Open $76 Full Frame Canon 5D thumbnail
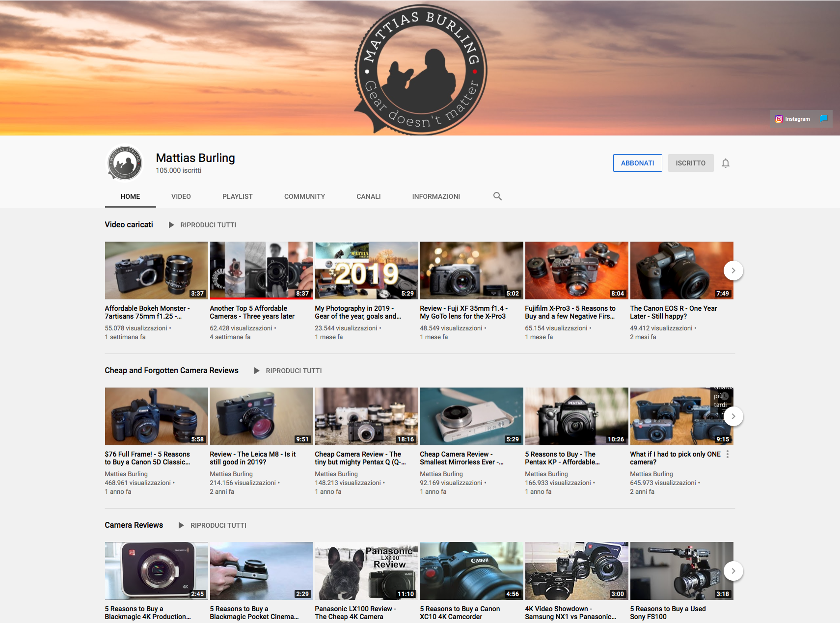 pyautogui.click(x=157, y=416)
